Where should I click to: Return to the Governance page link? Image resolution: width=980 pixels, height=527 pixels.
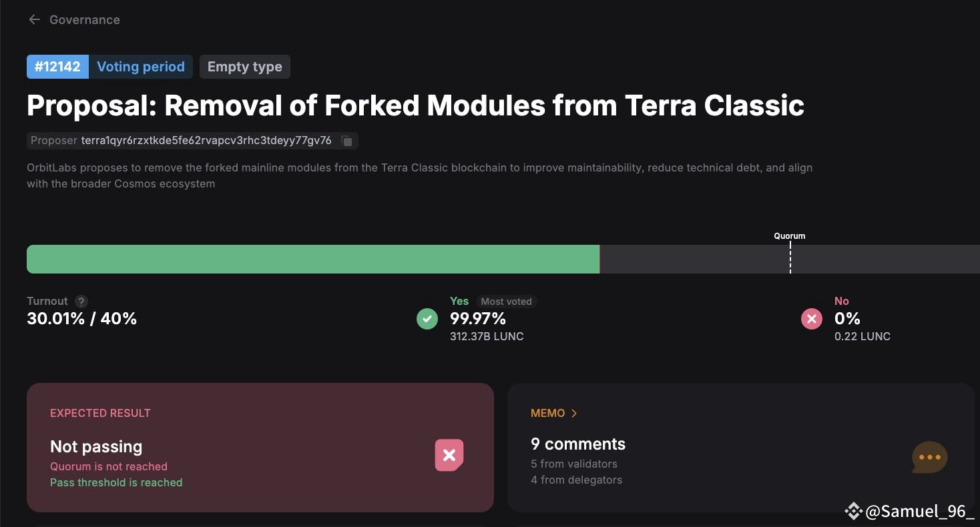coord(85,20)
